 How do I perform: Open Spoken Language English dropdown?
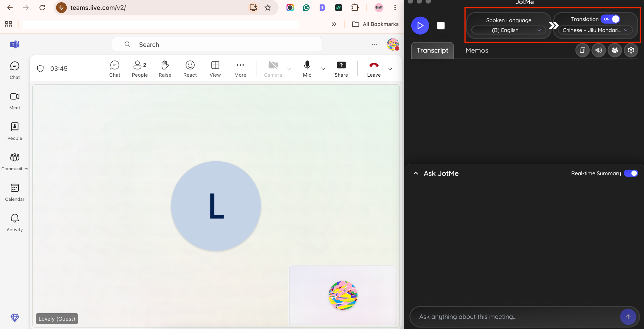click(508, 30)
